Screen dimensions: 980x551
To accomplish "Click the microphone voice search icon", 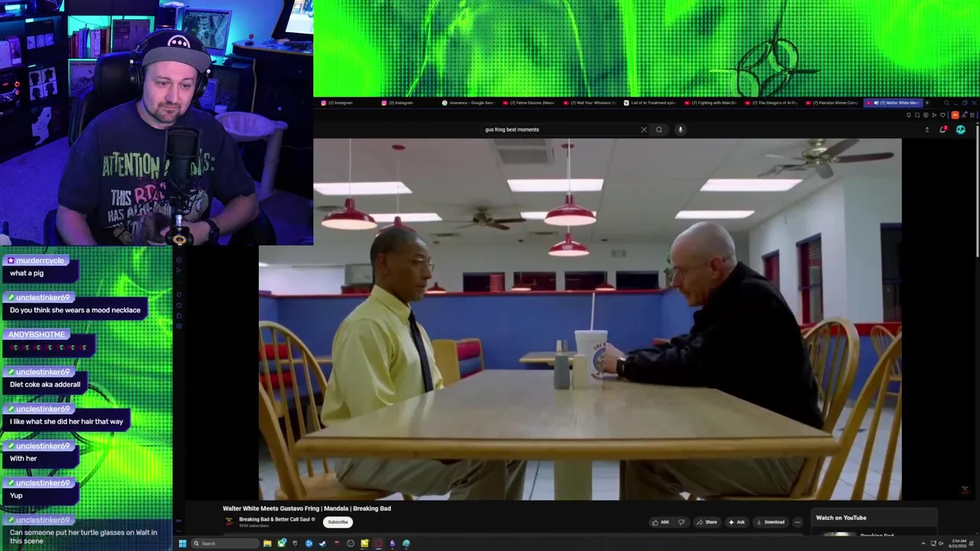I will coord(680,129).
